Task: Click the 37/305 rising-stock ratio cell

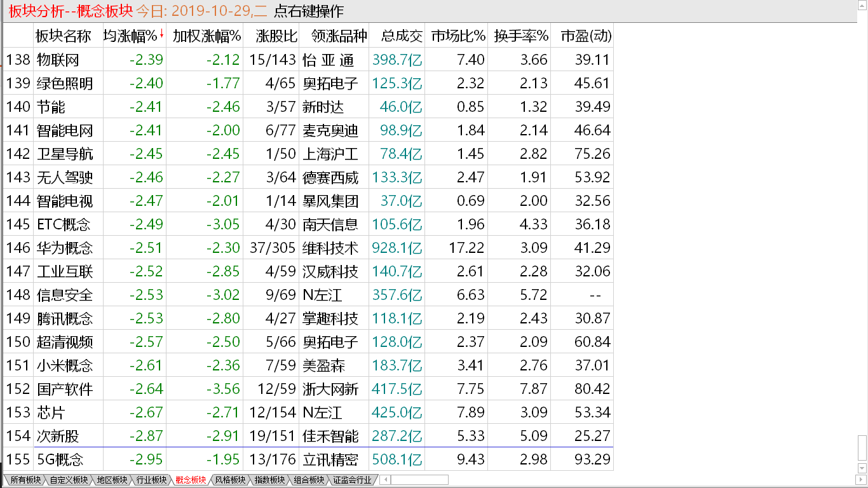Action: point(274,248)
